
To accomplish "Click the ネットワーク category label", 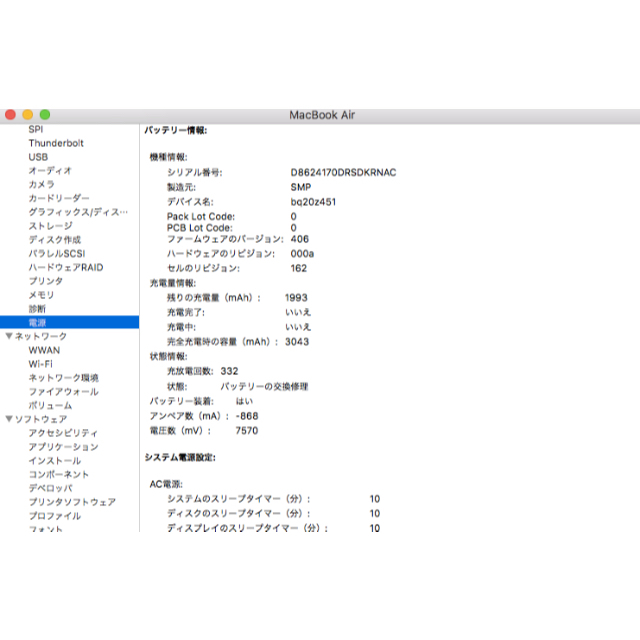I will (41, 336).
